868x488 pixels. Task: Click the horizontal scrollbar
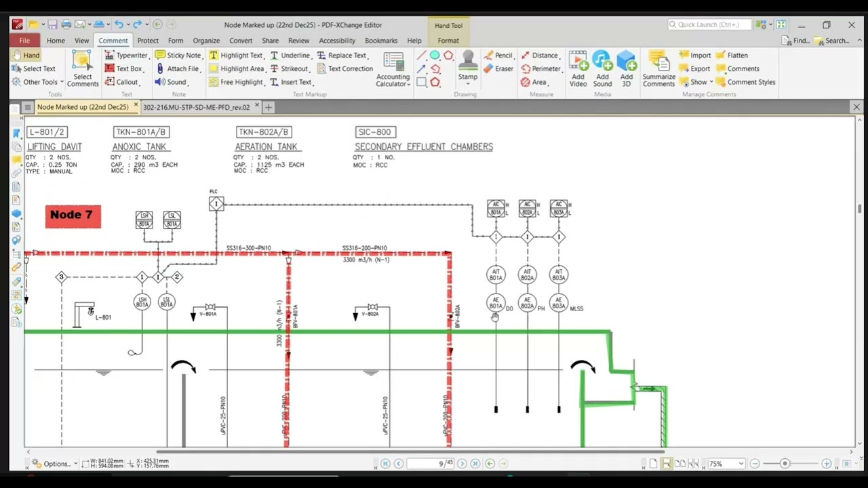pos(410,451)
